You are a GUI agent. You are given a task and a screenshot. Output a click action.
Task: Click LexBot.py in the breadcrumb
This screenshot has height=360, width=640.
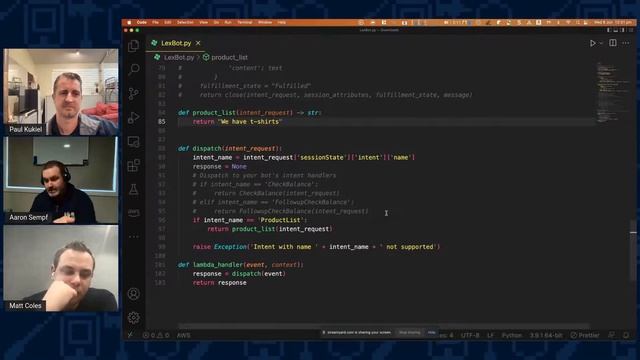click(x=179, y=58)
